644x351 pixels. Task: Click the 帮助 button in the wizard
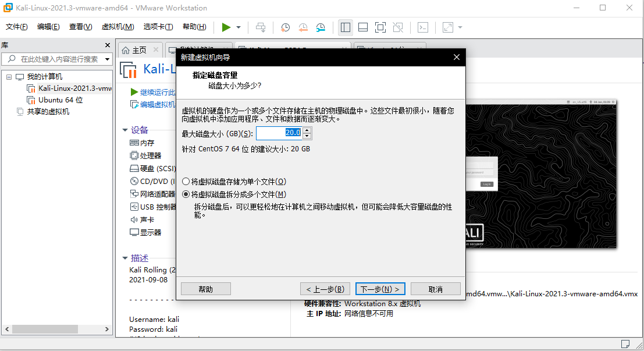(x=205, y=289)
